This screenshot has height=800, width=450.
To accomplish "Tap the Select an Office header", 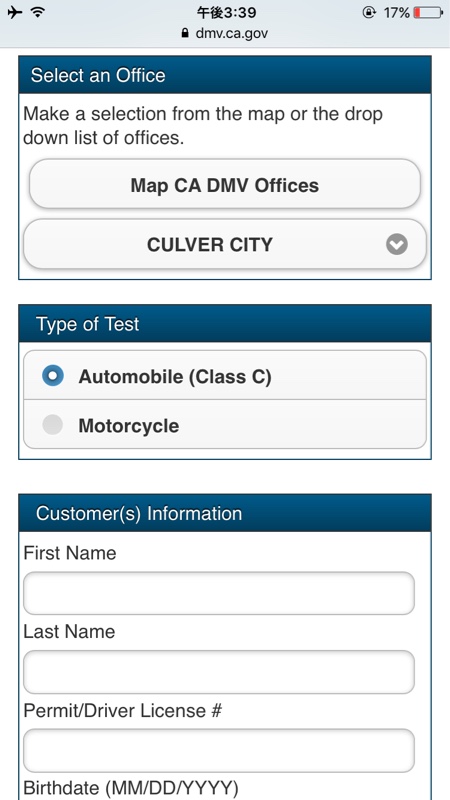I will [225, 75].
